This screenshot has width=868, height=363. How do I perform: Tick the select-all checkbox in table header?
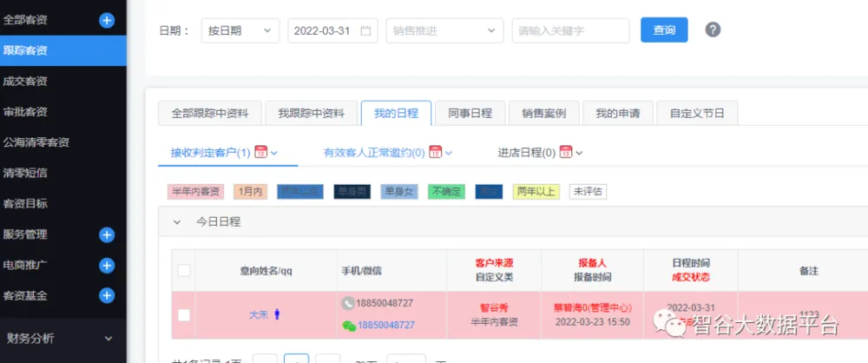click(x=184, y=271)
